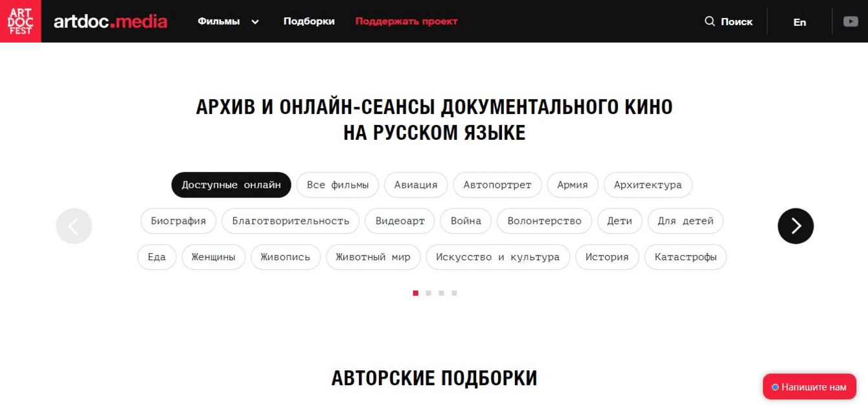The width and height of the screenshot is (868, 411).
Task: Go to Подборки in the navigation
Action: point(309,21)
